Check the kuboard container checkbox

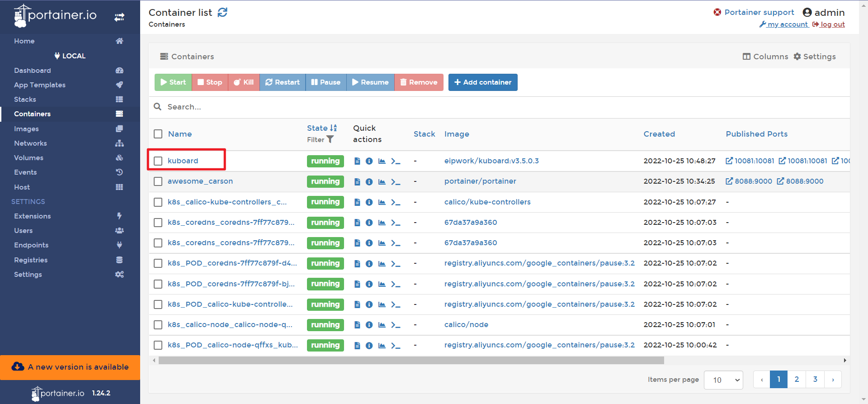[158, 161]
